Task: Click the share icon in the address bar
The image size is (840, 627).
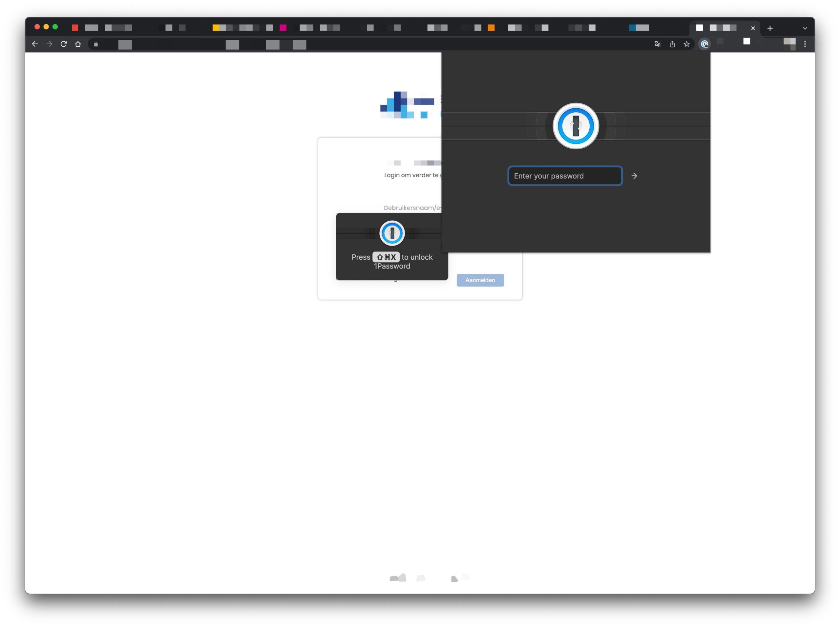Action: 672,44
